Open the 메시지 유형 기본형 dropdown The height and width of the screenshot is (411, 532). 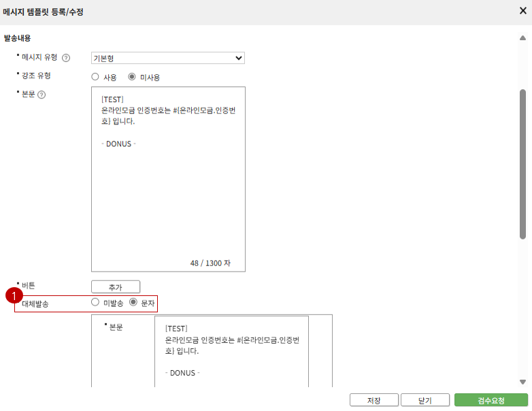[168, 58]
